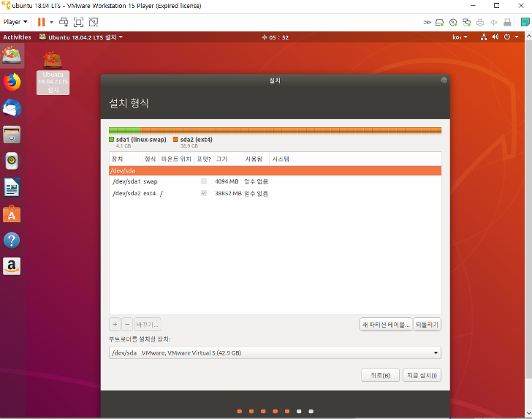Open the Amazon launcher in dock

(x=12, y=266)
